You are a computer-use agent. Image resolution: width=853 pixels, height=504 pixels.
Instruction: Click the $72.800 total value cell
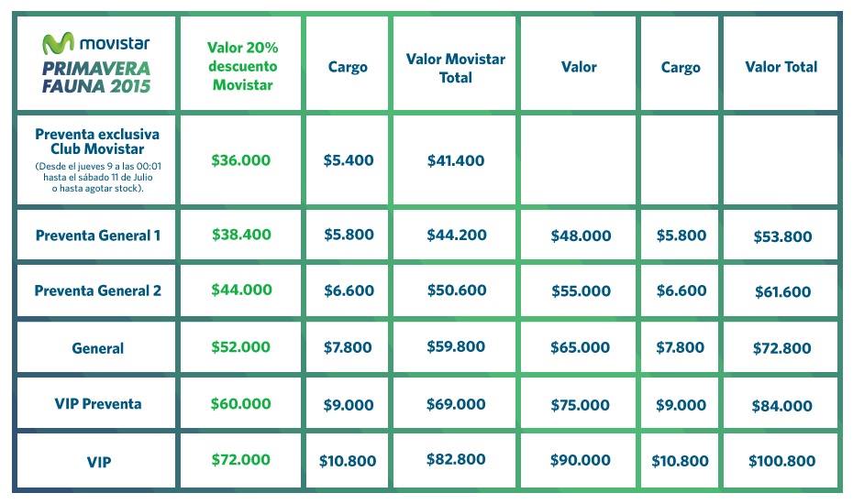(782, 348)
